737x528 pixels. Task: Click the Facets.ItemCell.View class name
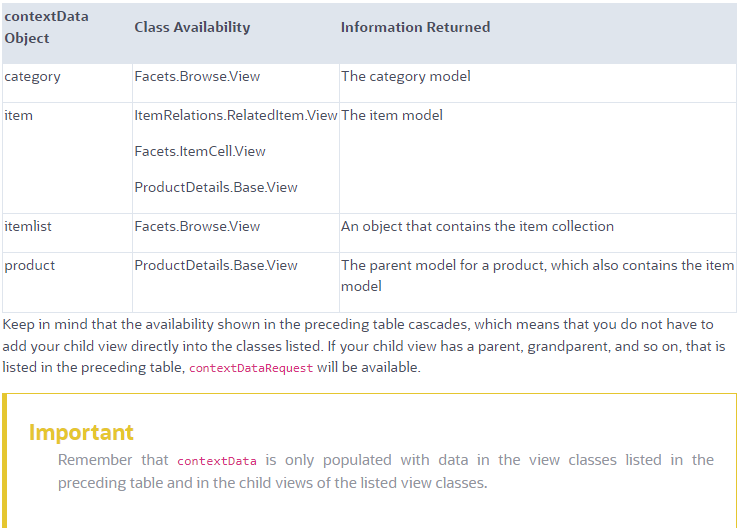[x=200, y=152]
